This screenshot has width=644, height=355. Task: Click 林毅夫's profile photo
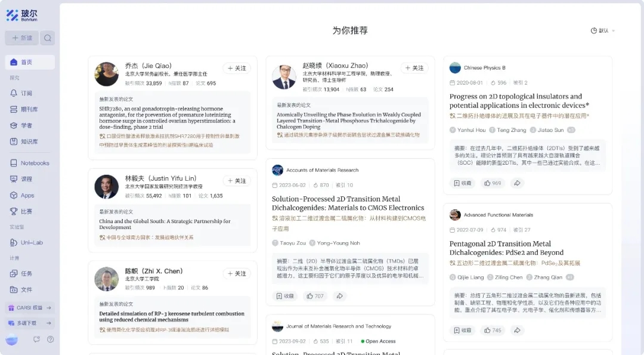point(107,187)
